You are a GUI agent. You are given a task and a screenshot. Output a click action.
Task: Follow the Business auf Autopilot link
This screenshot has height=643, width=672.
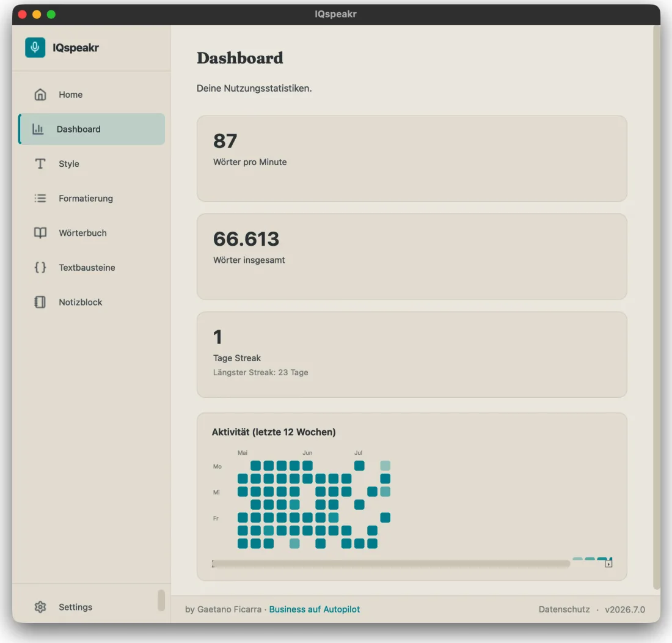coord(315,609)
